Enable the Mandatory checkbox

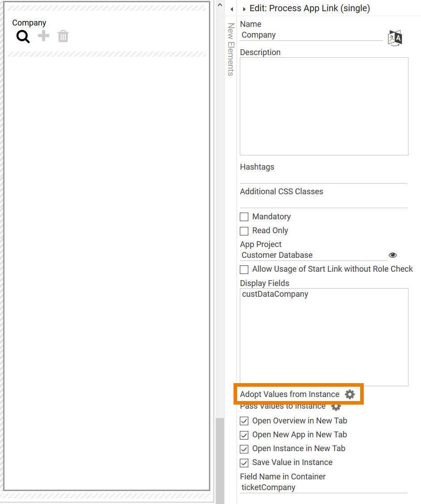pyautogui.click(x=244, y=217)
